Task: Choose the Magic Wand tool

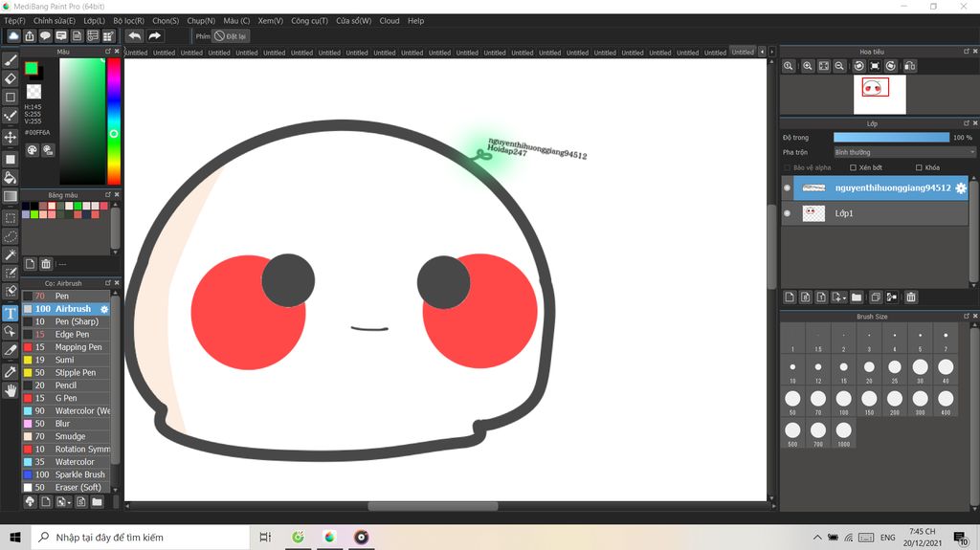Action: pos(11,254)
